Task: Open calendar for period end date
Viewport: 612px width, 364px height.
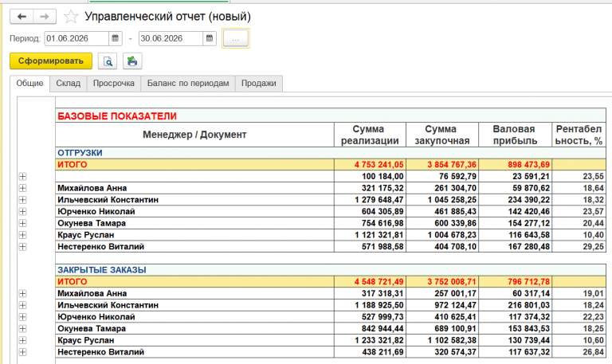Action: (x=210, y=38)
